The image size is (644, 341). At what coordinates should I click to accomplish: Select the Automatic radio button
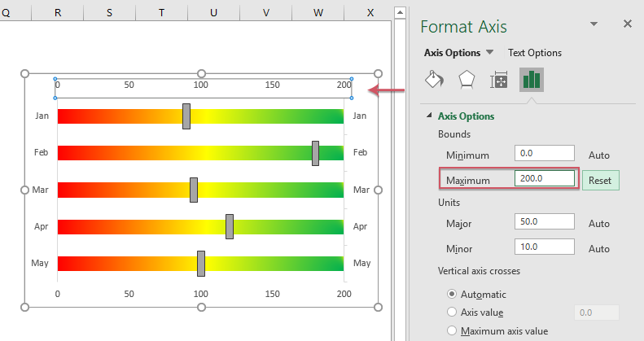(x=452, y=294)
